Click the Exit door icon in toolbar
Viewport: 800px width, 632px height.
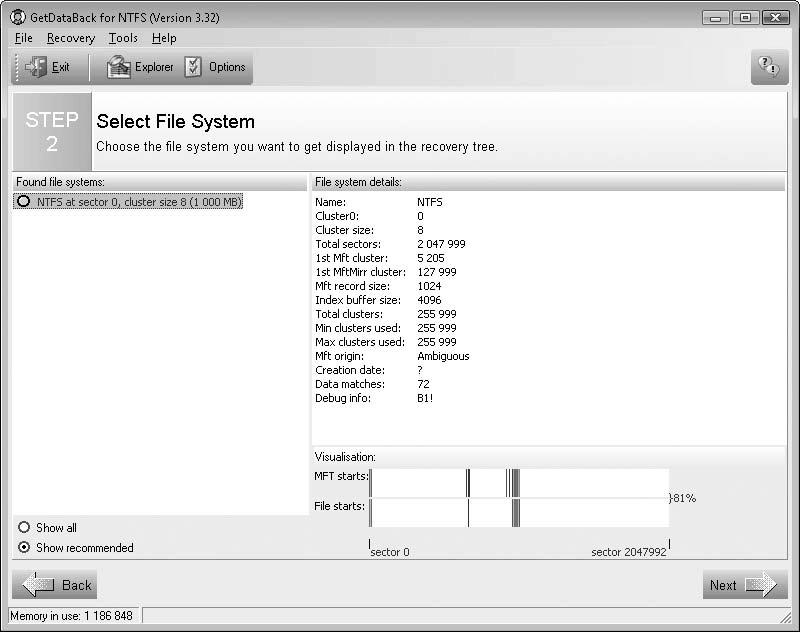pos(36,67)
